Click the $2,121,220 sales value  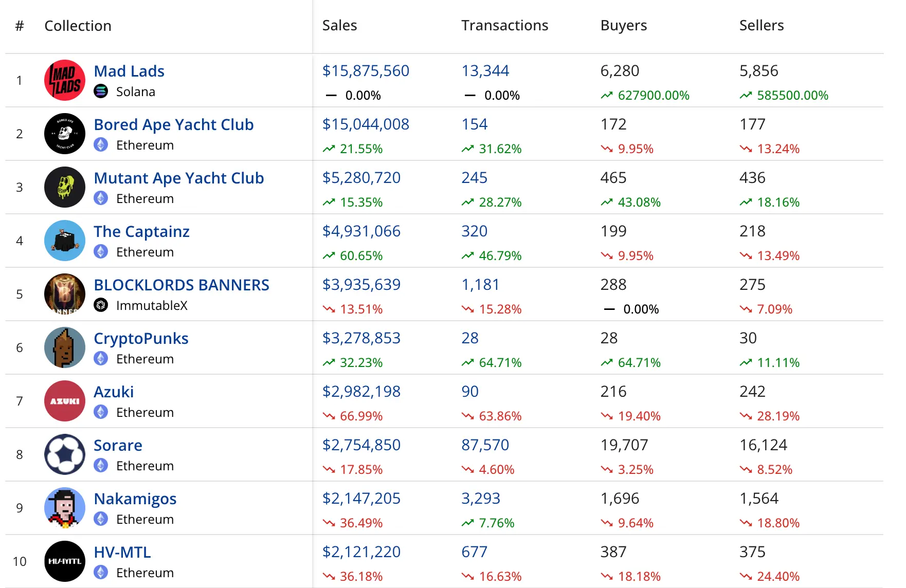point(361,552)
